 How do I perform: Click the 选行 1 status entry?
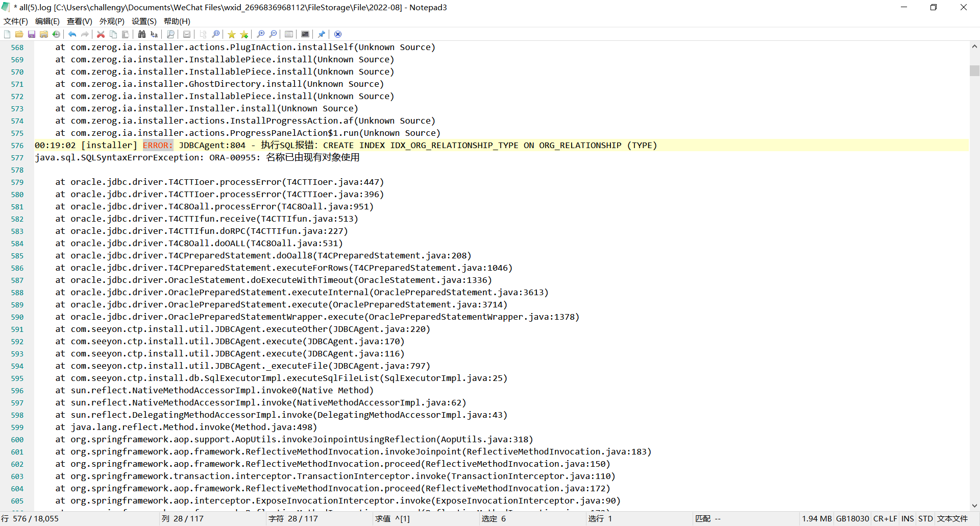click(x=600, y=519)
